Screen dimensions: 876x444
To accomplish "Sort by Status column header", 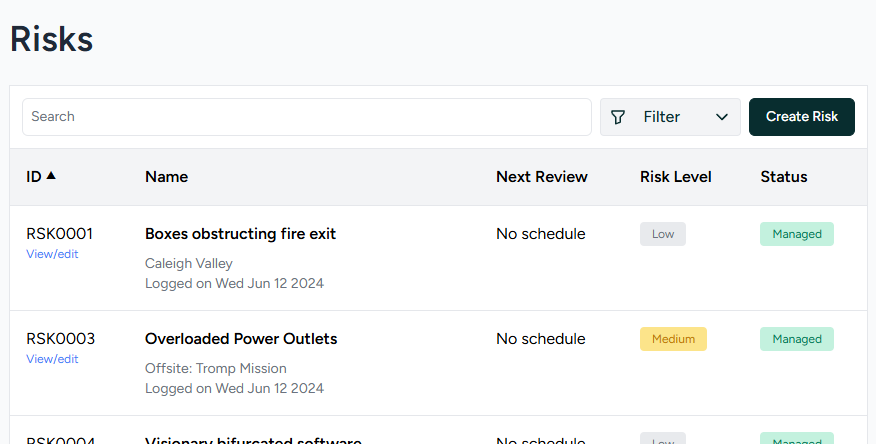I will [x=783, y=177].
